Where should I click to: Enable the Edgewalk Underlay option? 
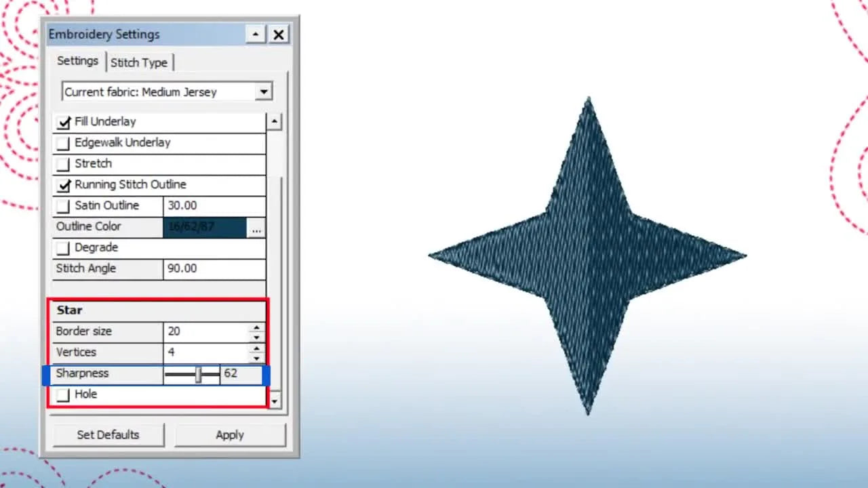(x=62, y=142)
